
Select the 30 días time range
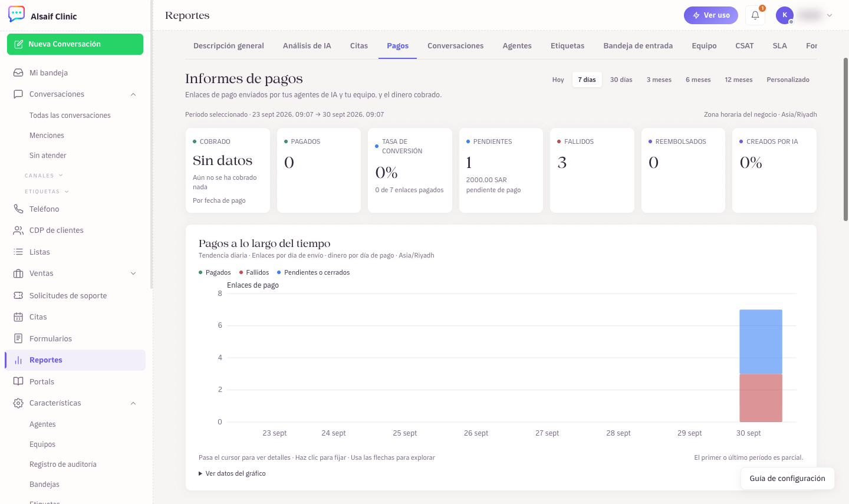tap(621, 80)
